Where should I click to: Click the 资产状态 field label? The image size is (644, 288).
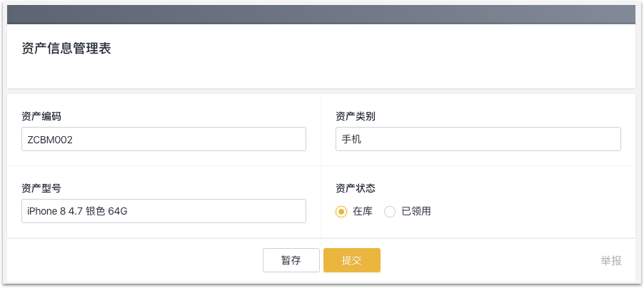[356, 188]
